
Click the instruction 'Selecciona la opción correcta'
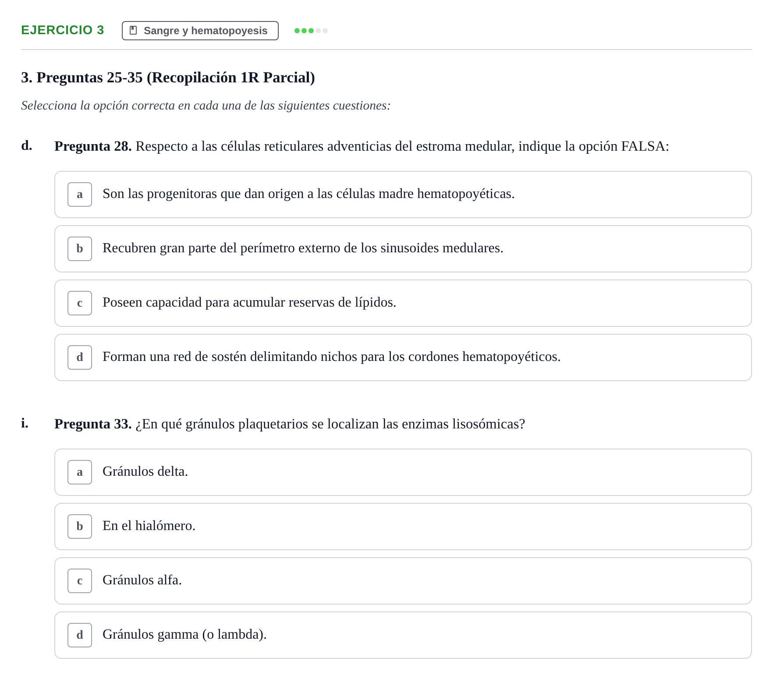point(206,106)
